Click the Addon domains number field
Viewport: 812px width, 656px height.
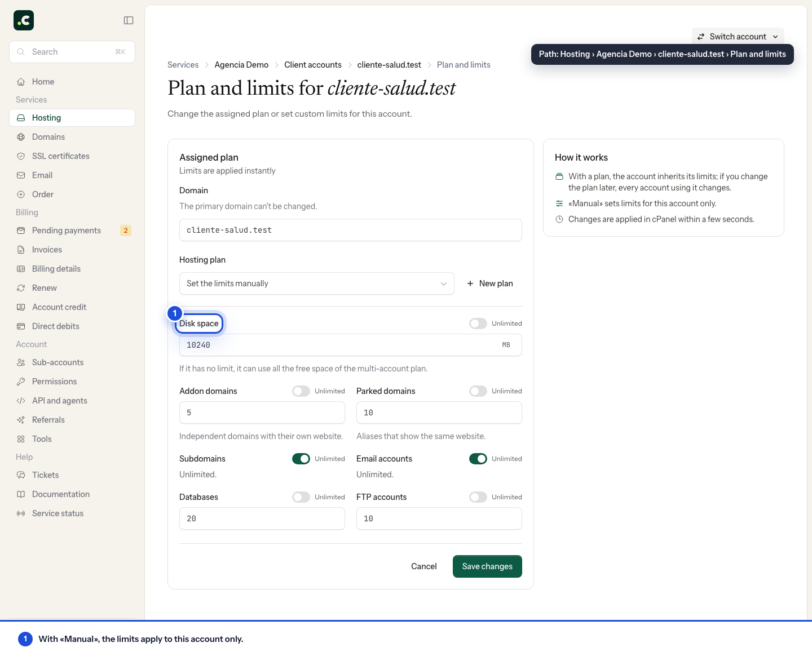pos(262,413)
